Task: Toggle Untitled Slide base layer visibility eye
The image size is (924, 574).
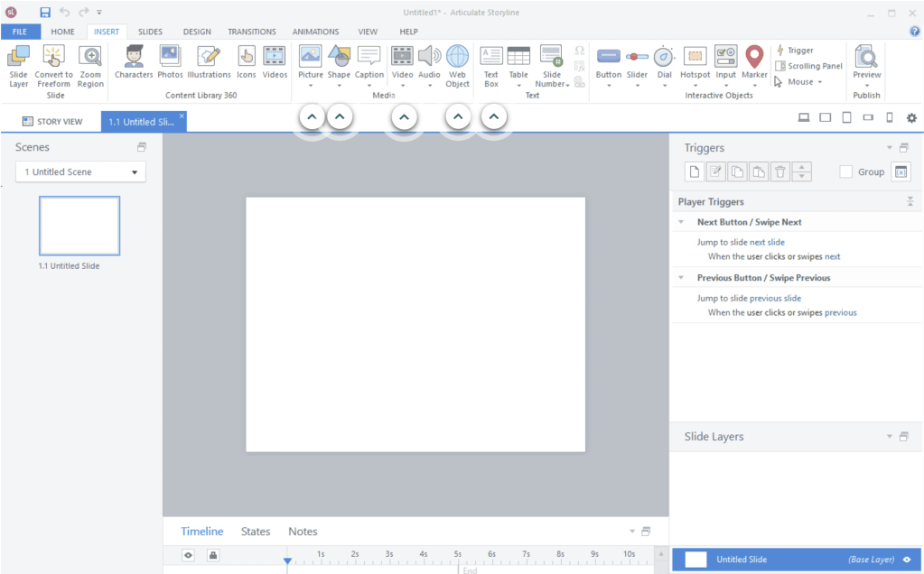Action: pos(906,560)
